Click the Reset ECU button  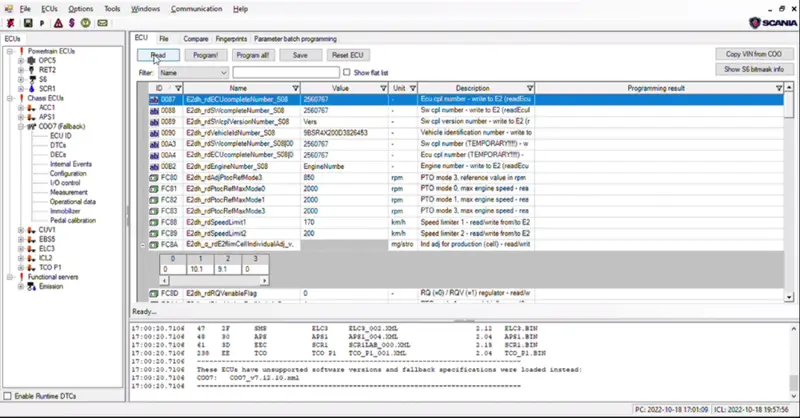[348, 55]
